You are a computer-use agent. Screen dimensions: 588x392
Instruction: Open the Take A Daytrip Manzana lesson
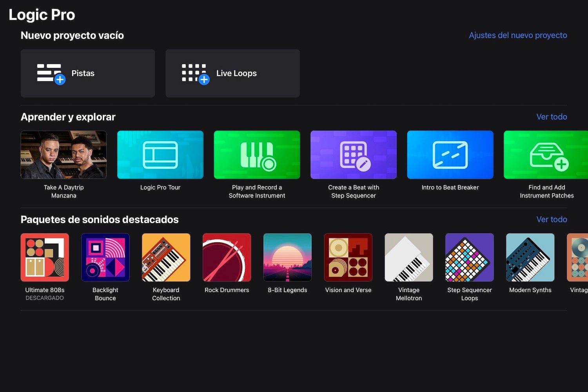64,155
